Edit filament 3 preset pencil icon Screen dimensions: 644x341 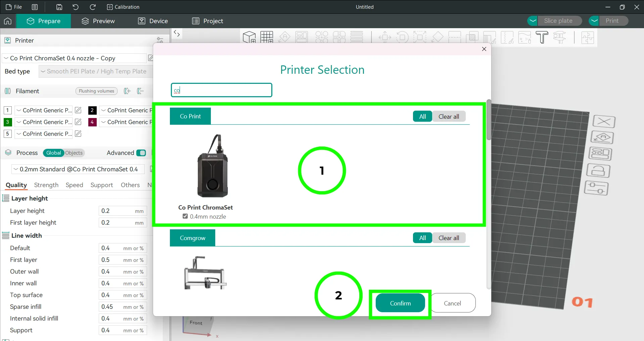(x=78, y=122)
